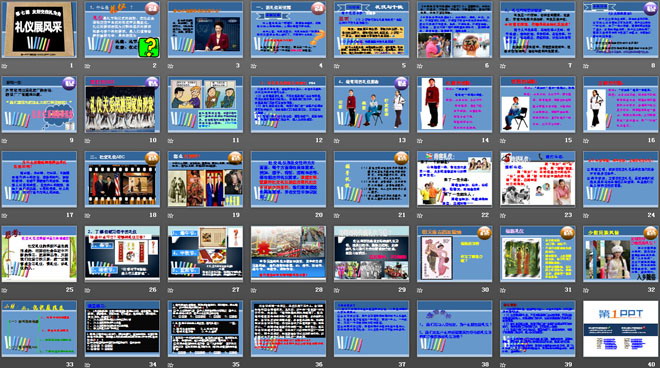Select slide 10 礼仪关系到国家的形象 thumbnail
Viewport: 660px width, 368px height.
pos(122,104)
